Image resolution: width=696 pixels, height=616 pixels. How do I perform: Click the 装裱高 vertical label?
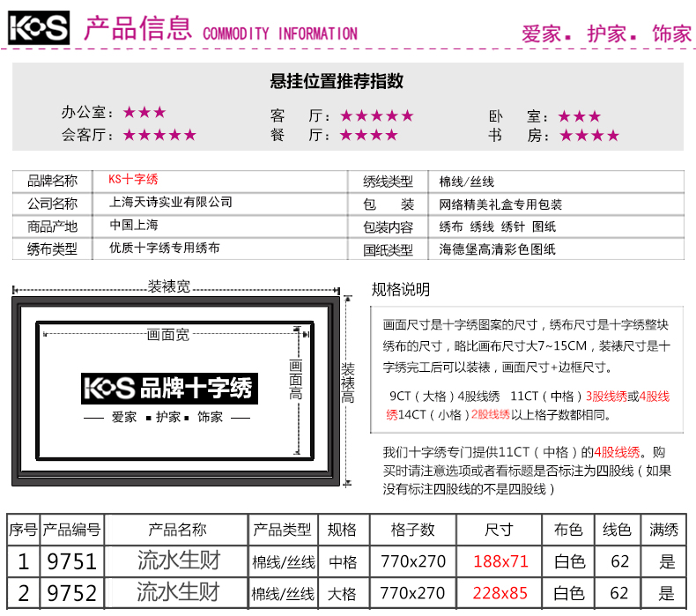pyautogui.click(x=347, y=382)
